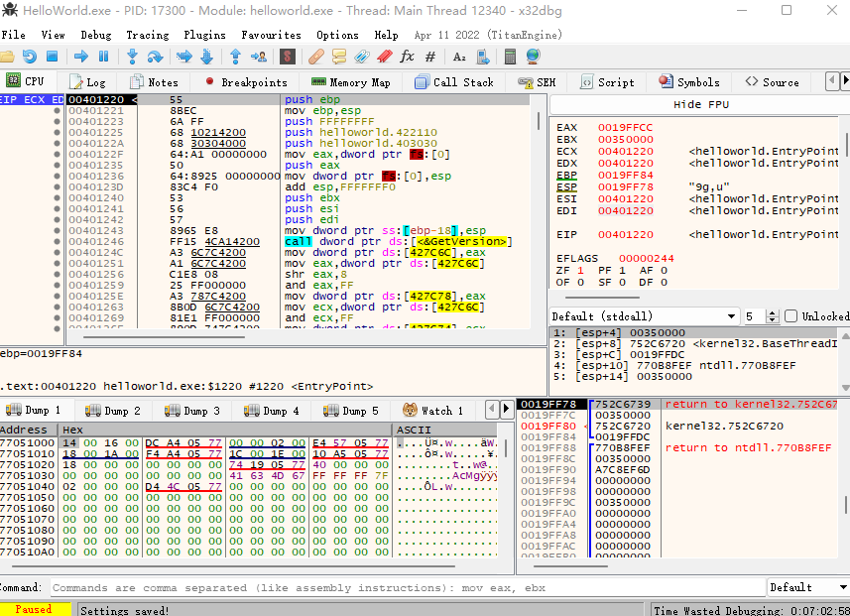This screenshot has width=850, height=616.
Task: Toggle breakpoint bullet at address 0040123D
Action: (x=57, y=187)
